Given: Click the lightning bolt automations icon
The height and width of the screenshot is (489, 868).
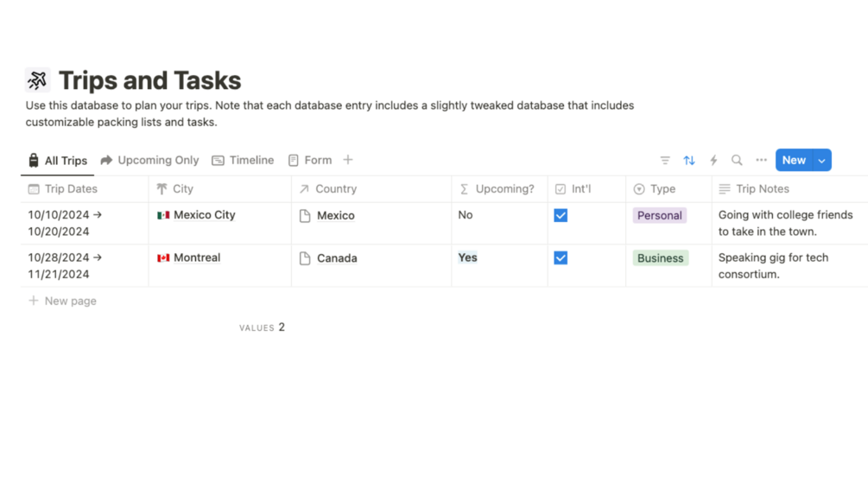Looking at the screenshot, I should point(713,160).
